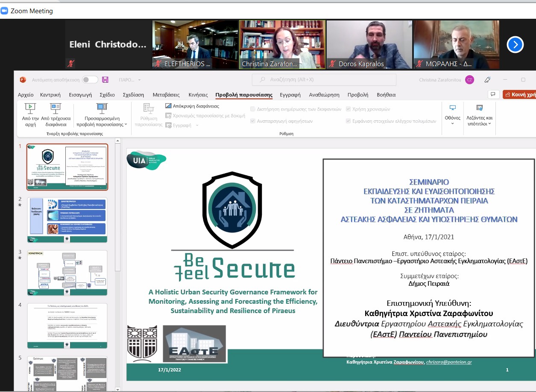Expand Captions and subtitles (Λεζάντες και υπότιτλοι) menu
The width and height of the screenshot is (536, 392).
click(479, 115)
